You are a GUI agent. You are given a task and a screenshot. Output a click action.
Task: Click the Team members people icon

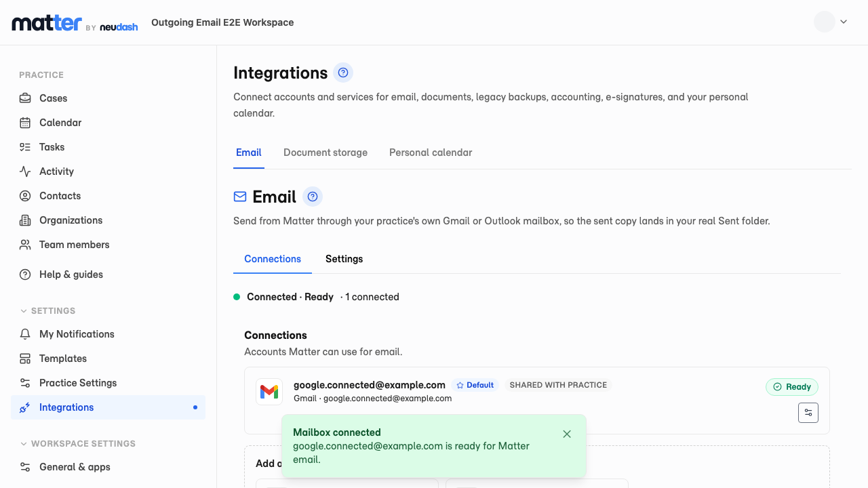click(x=25, y=245)
